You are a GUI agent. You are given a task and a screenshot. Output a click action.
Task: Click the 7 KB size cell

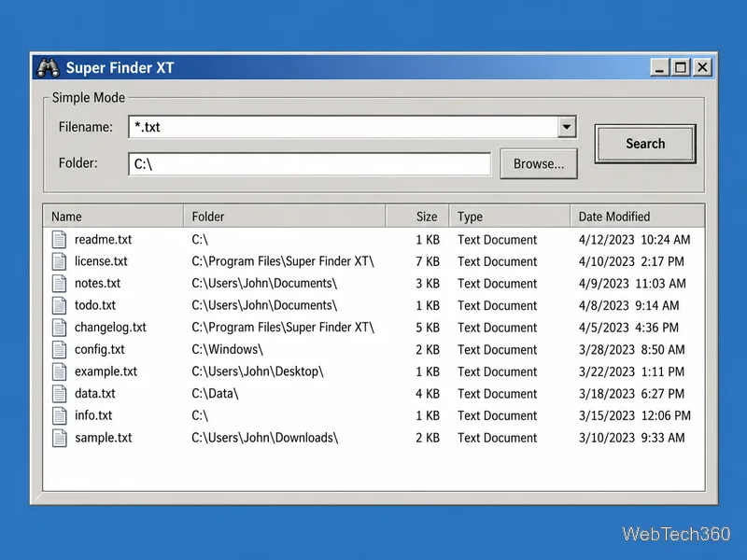[428, 261]
